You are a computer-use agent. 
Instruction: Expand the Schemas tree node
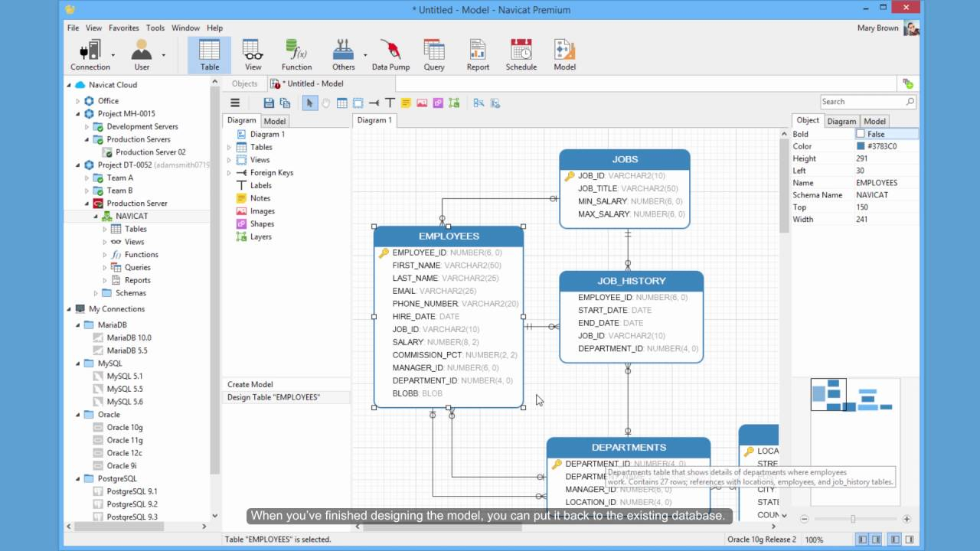click(x=96, y=293)
